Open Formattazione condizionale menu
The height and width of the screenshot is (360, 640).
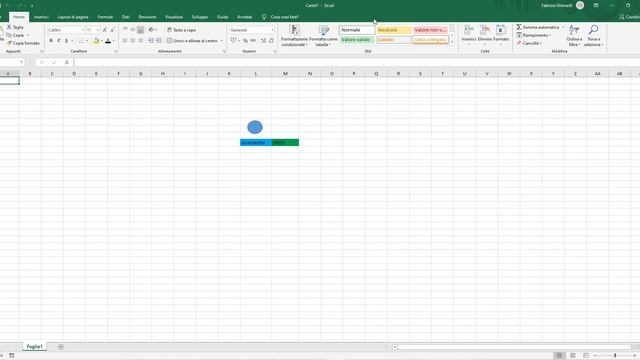[x=294, y=36]
